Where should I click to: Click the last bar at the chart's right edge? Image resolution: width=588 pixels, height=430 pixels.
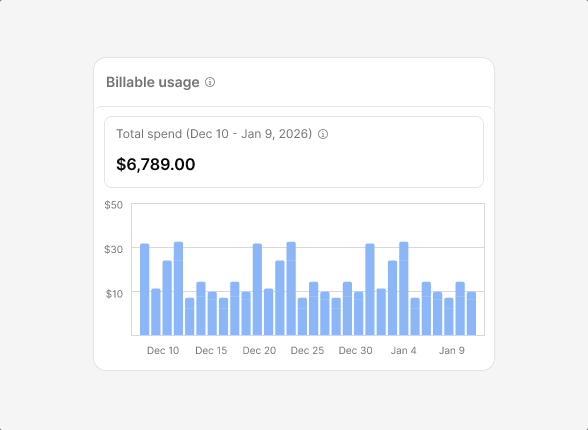(x=471, y=313)
